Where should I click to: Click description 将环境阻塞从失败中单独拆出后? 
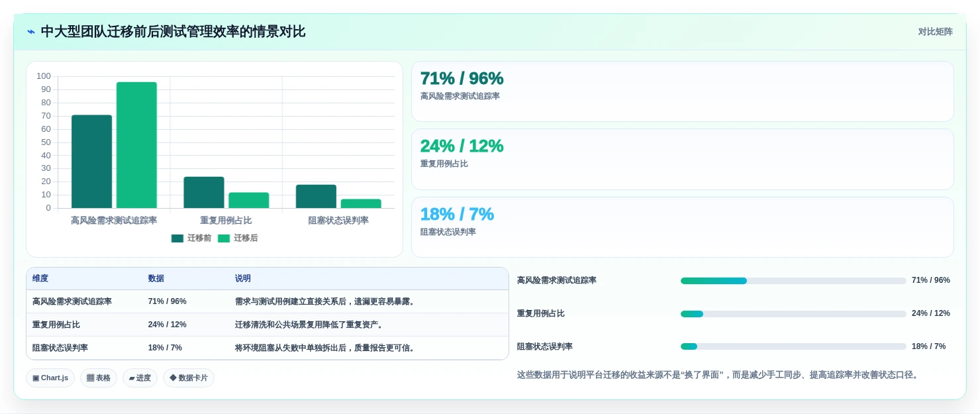tap(326, 348)
